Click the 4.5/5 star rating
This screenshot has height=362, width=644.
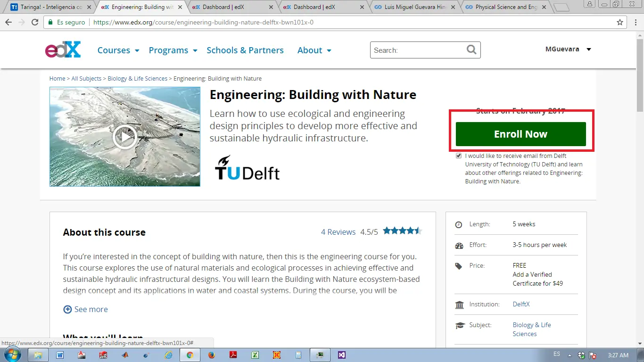pos(402,231)
